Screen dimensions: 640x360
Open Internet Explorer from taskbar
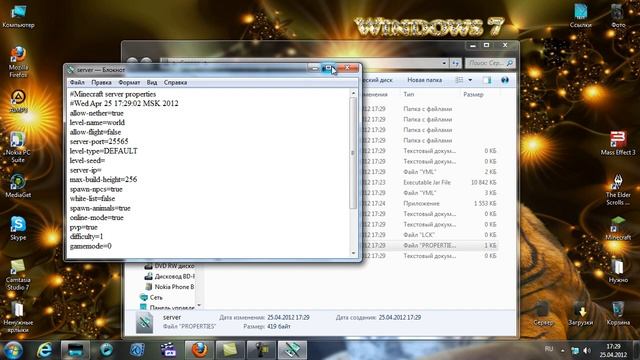coord(44,350)
